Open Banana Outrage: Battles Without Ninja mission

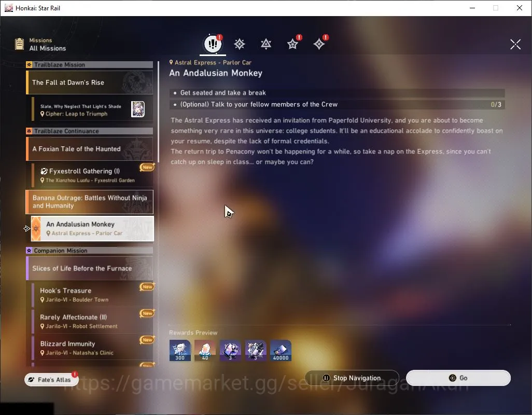pos(90,202)
